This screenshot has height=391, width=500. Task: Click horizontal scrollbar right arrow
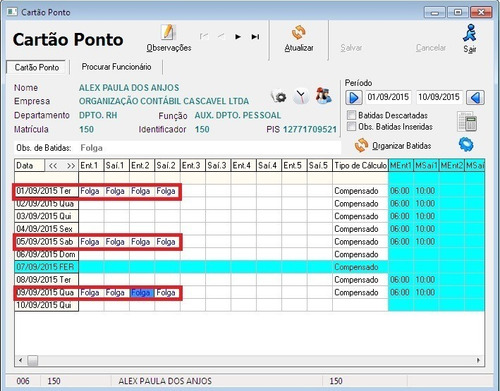click(x=478, y=360)
